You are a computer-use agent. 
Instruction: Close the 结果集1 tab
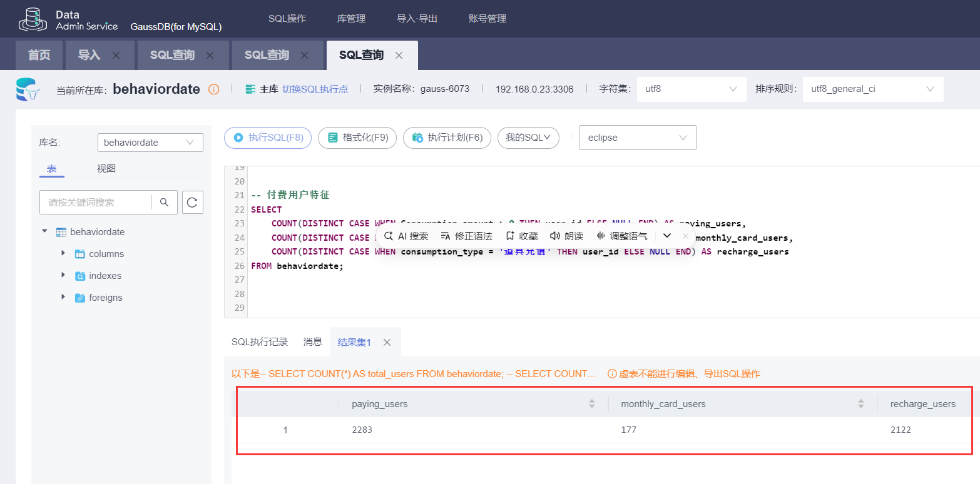[x=387, y=342]
